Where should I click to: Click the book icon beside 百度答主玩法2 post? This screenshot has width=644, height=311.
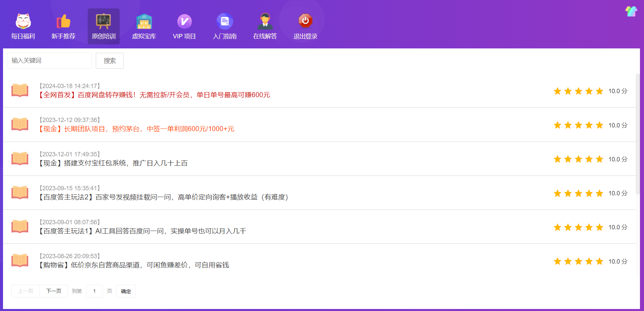tap(20, 193)
